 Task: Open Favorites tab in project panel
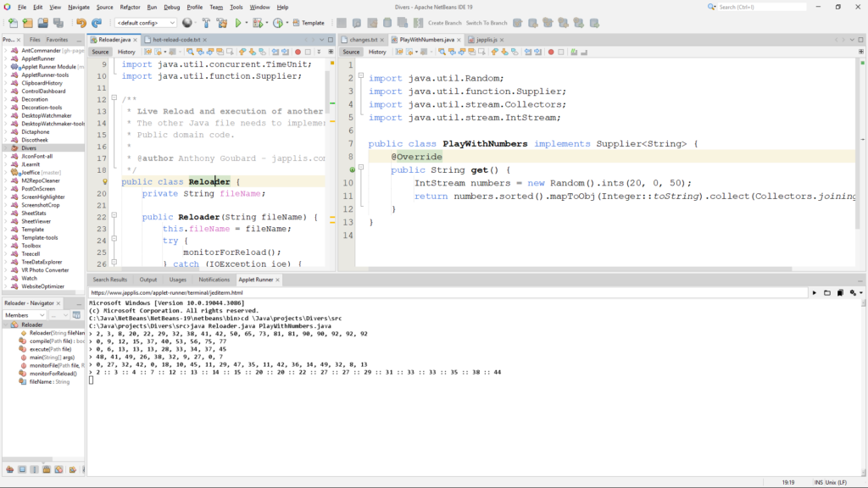click(x=57, y=40)
